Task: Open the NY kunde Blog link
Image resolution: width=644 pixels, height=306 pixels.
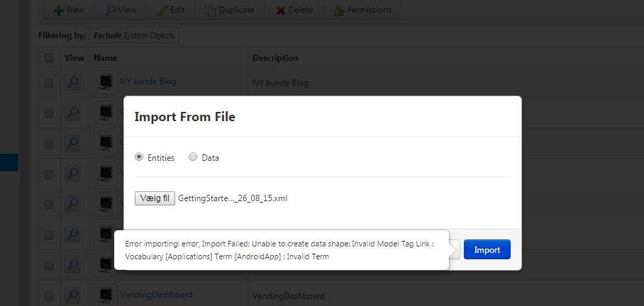Action: coord(148,81)
